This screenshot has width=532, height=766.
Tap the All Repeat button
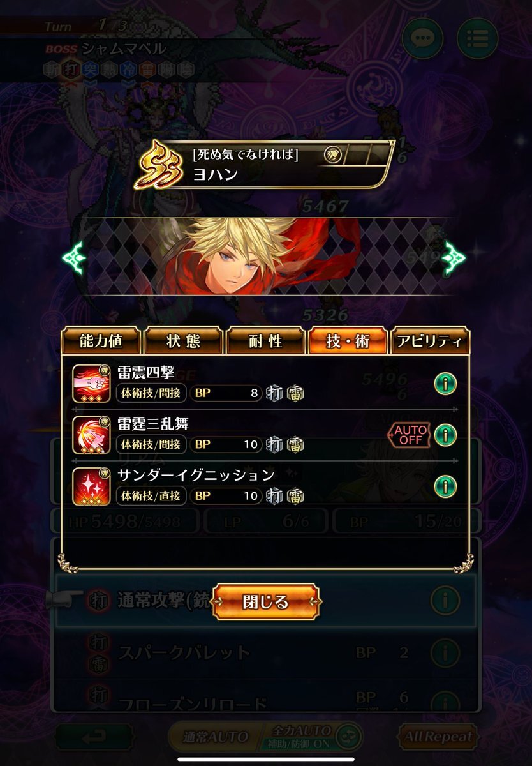pyautogui.click(x=439, y=736)
